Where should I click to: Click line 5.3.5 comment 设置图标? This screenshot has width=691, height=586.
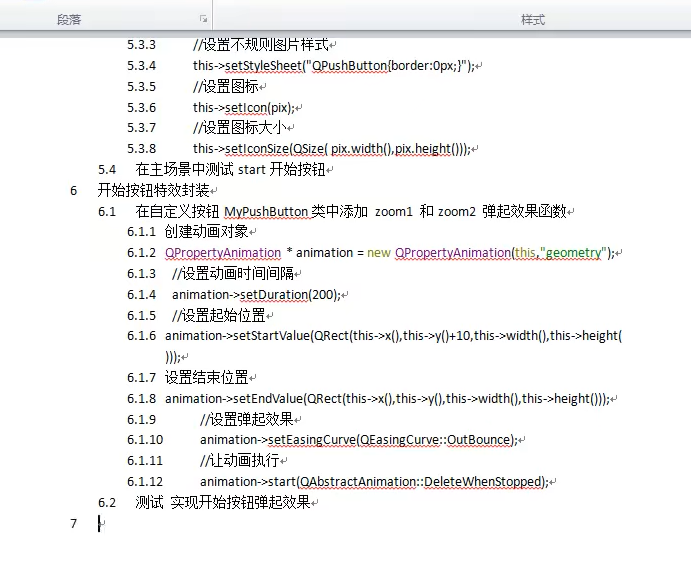226,86
